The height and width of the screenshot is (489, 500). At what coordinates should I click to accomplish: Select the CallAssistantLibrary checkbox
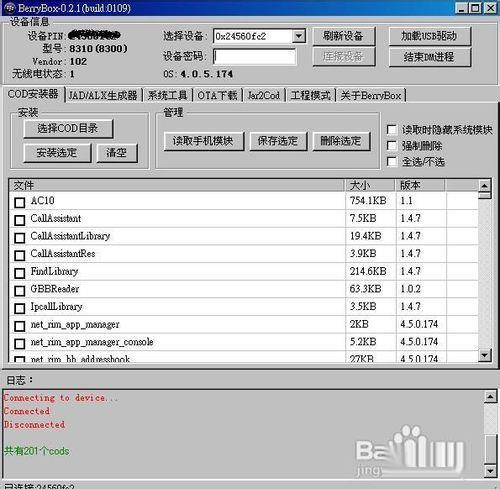pyautogui.click(x=20, y=238)
